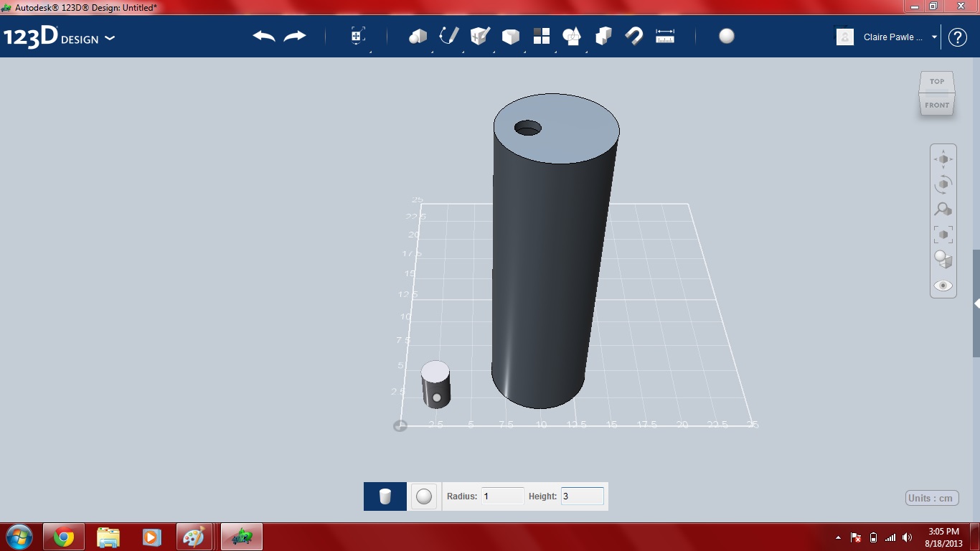Click the volume speaker tray icon
This screenshot has width=980, height=551.
[x=908, y=537]
